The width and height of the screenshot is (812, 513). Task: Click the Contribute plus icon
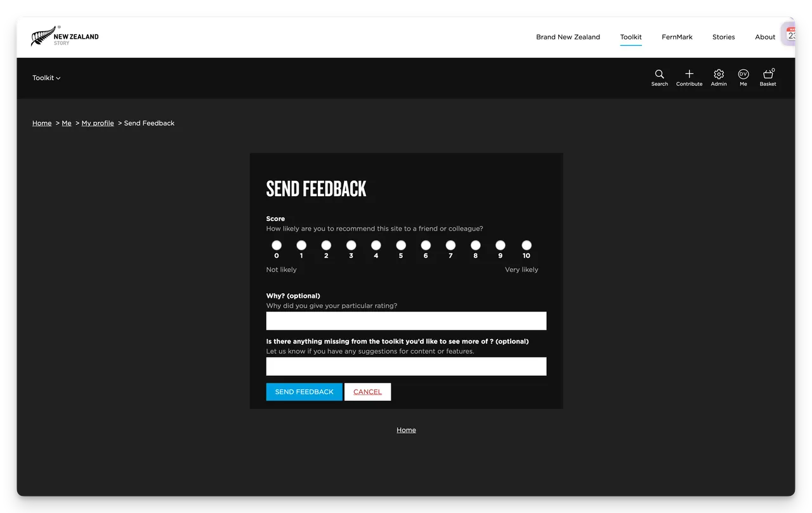pos(689,75)
